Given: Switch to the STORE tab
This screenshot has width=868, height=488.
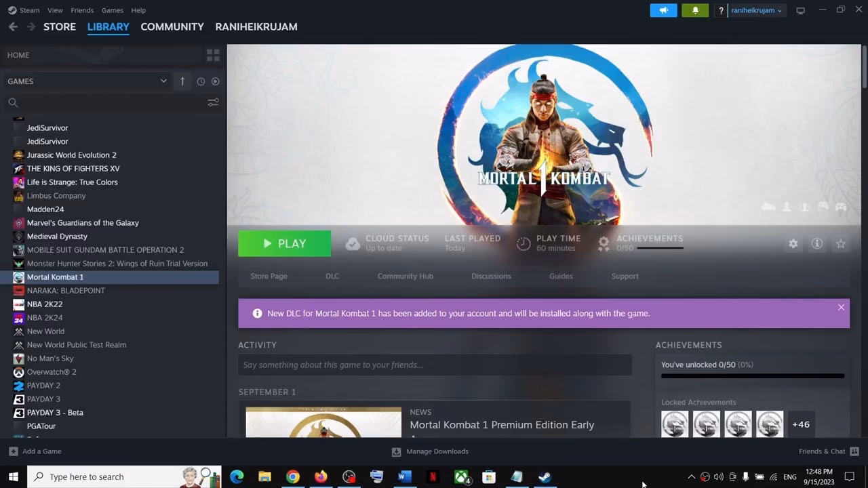Looking at the screenshot, I should tap(60, 26).
